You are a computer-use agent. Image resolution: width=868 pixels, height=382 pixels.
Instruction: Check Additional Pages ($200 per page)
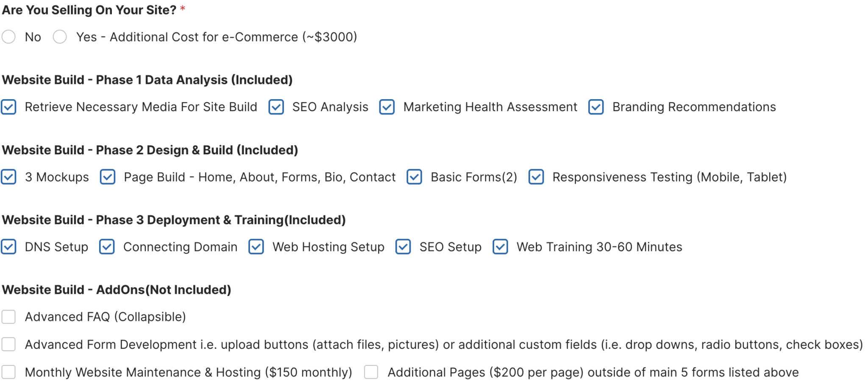click(x=371, y=372)
